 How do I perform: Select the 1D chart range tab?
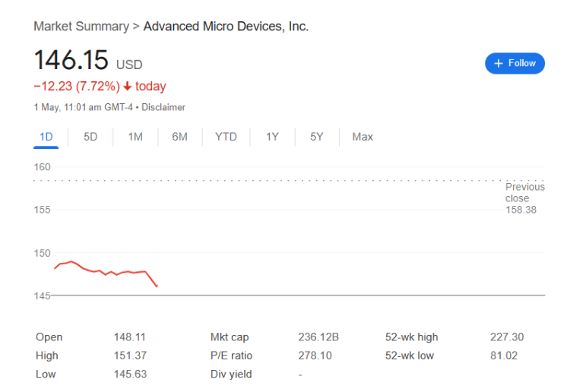[x=46, y=137]
